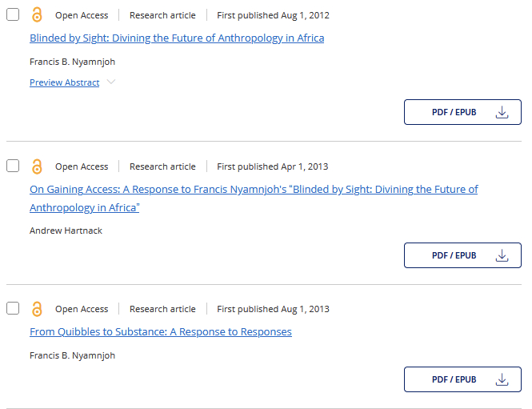Click author Francis B. Nyamnjoh under third article

coord(73,355)
